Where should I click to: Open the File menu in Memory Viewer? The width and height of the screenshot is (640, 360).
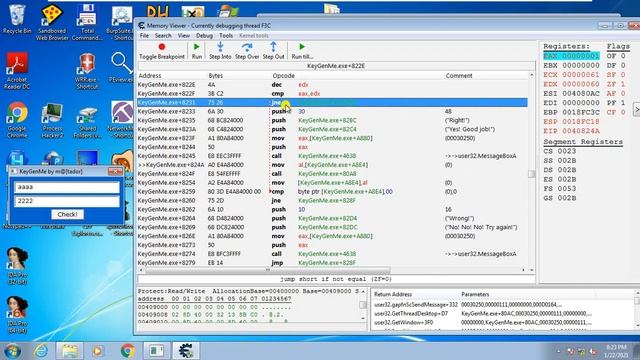click(x=144, y=36)
